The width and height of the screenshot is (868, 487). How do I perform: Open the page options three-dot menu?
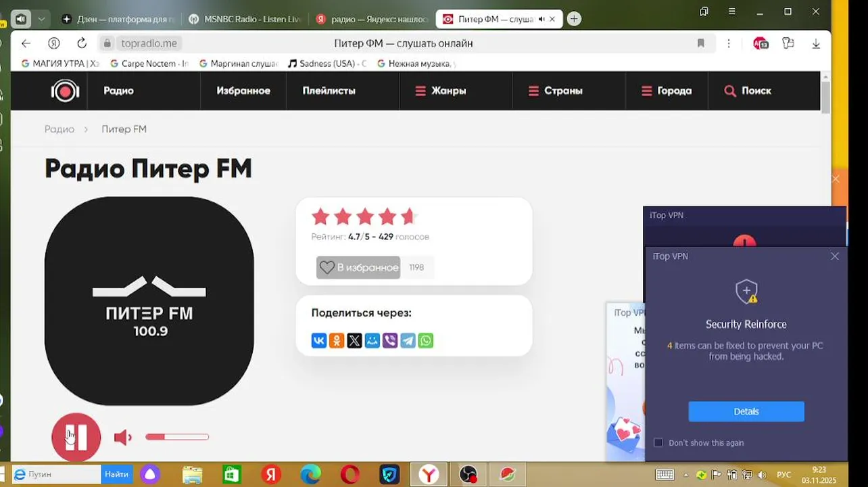pos(729,43)
